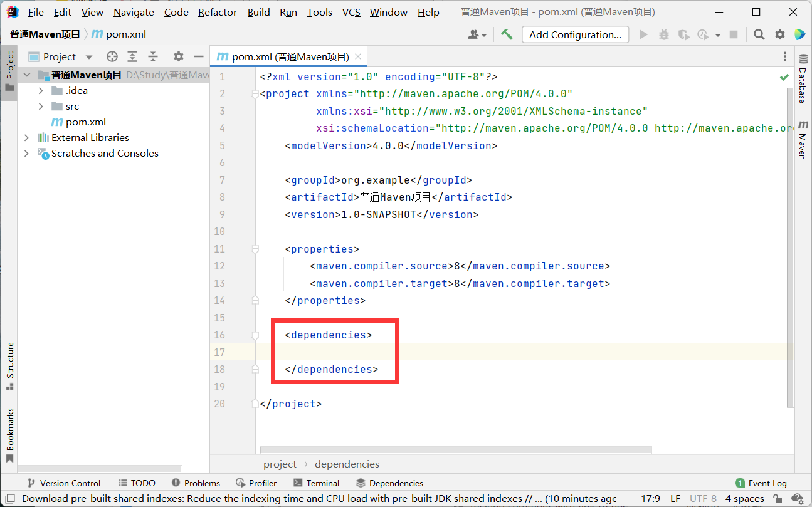This screenshot has width=812, height=507.
Task: Expand External Libraries node
Action: pyautogui.click(x=26, y=137)
